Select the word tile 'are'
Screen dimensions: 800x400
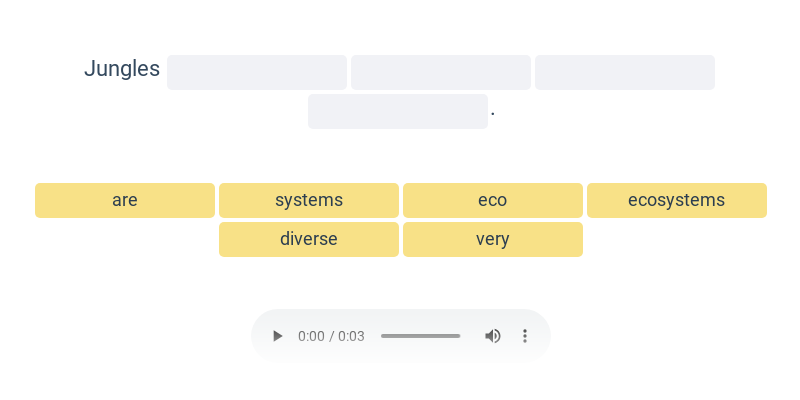pyautogui.click(x=125, y=200)
